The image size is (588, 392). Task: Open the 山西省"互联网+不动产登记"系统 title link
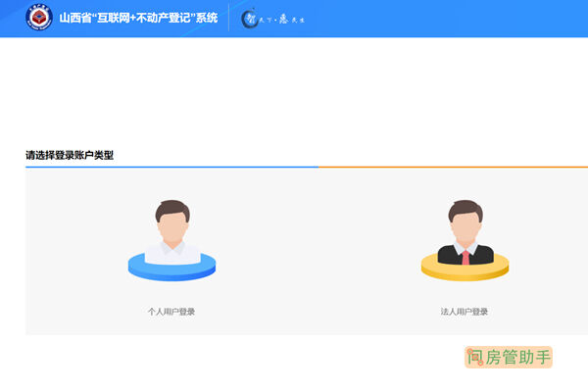pos(138,18)
